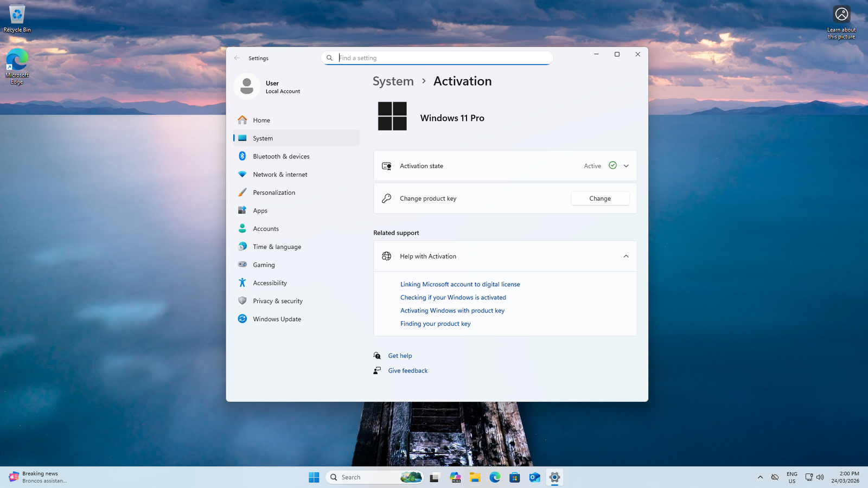Image resolution: width=868 pixels, height=488 pixels.
Task: Open Windows Update sidebar icon
Action: [242, 319]
